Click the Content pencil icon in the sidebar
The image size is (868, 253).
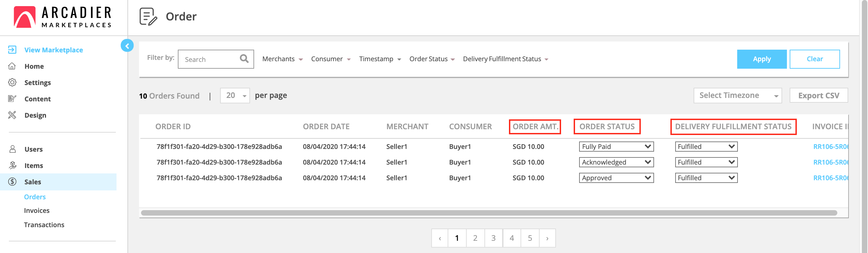coord(12,99)
